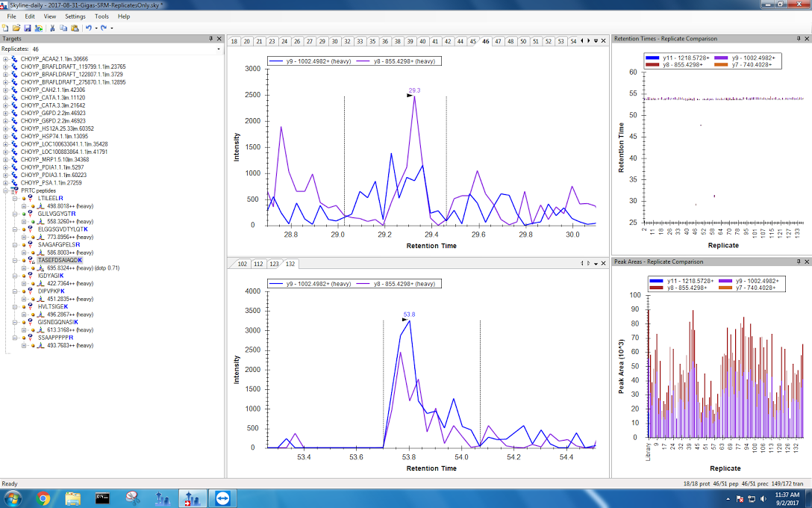Open the Replicates dropdown in Targets panel

218,49
